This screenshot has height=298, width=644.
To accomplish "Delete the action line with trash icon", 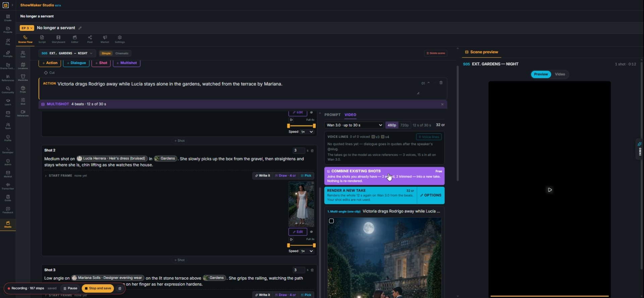I will point(441,83).
